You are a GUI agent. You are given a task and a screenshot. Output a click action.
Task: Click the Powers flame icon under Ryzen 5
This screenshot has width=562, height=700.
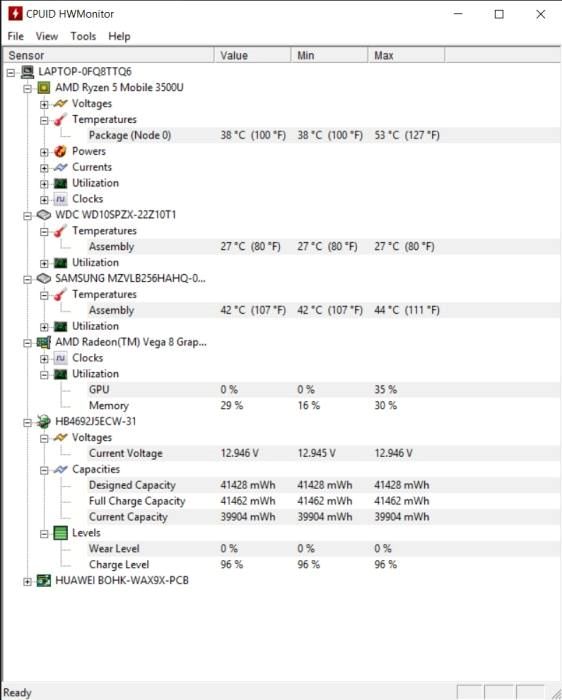[60, 151]
